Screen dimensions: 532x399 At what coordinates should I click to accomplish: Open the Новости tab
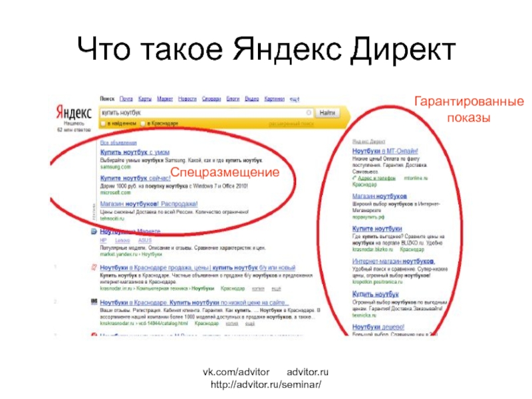[188, 98]
